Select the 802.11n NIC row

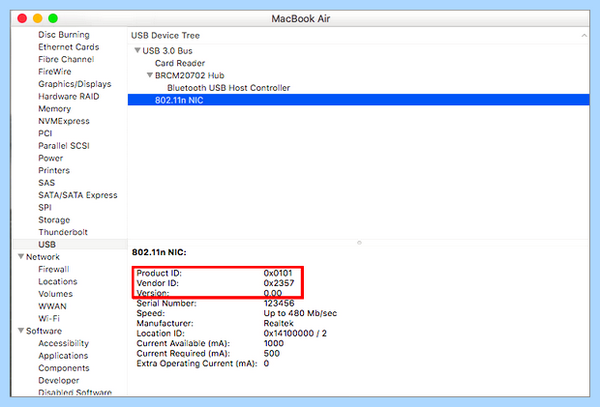coord(358,100)
